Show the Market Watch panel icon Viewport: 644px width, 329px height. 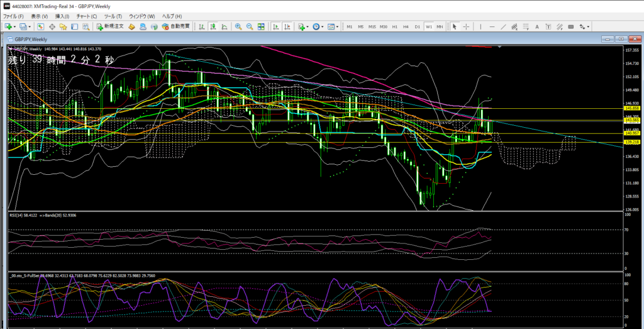click(41, 26)
